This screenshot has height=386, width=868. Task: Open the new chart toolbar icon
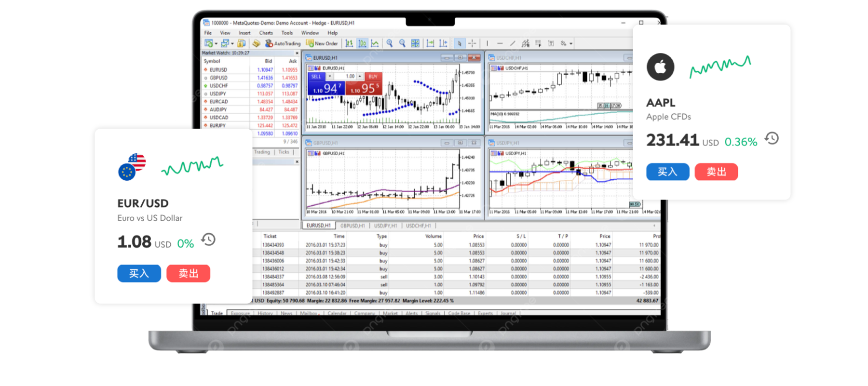tap(208, 43)
